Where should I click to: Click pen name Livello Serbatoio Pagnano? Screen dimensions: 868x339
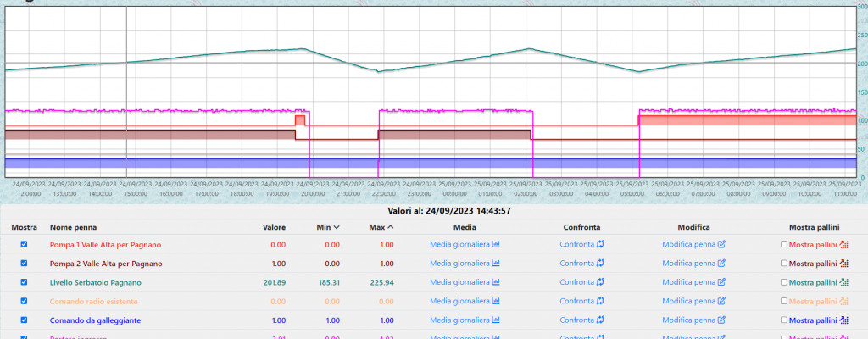tap(95, 282)
